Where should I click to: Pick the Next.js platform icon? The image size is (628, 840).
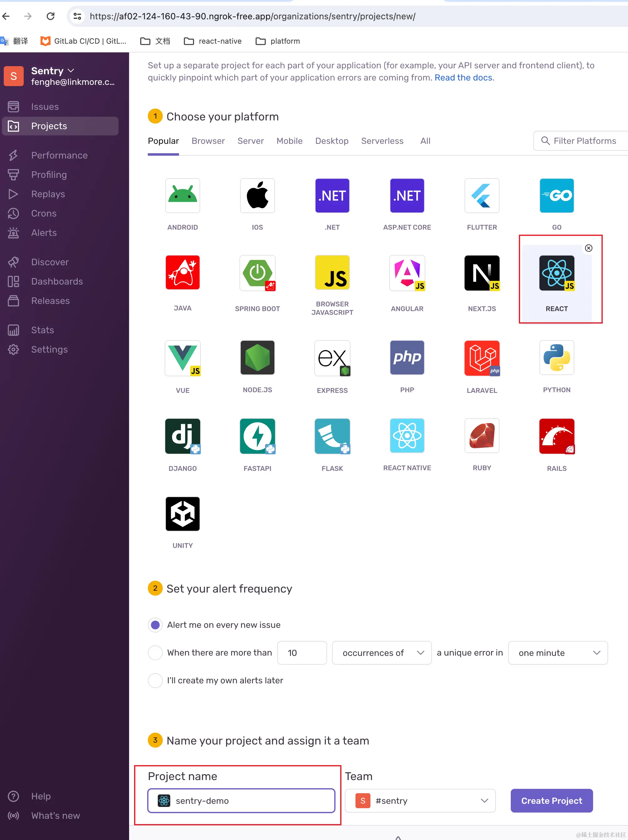coord(481,273)
